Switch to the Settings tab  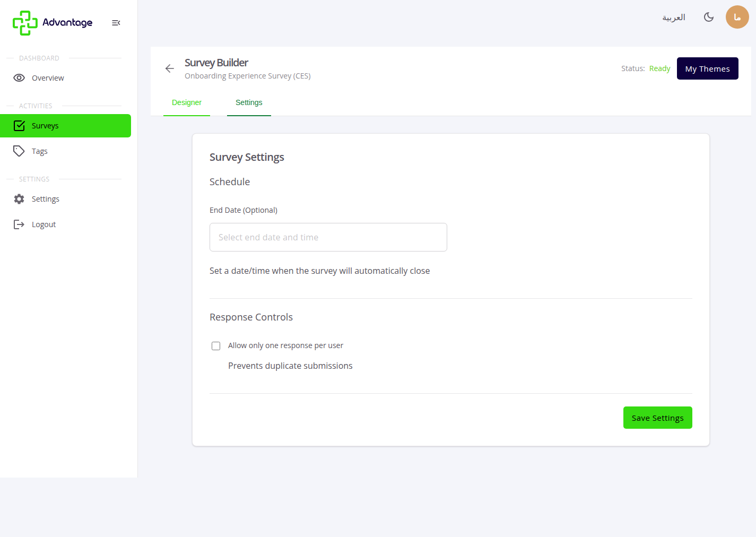point(249,103)
